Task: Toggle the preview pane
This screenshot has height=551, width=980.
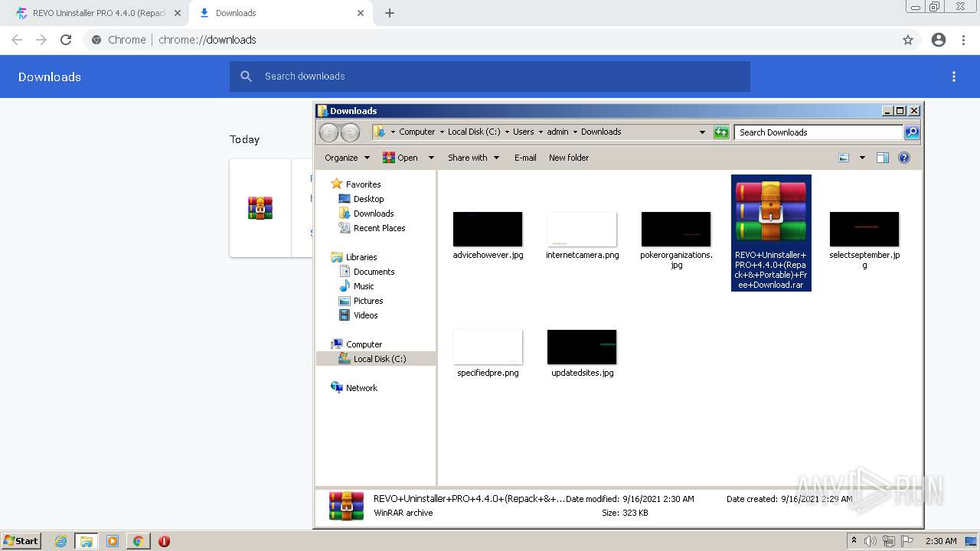Action: (x=883, y=158)
